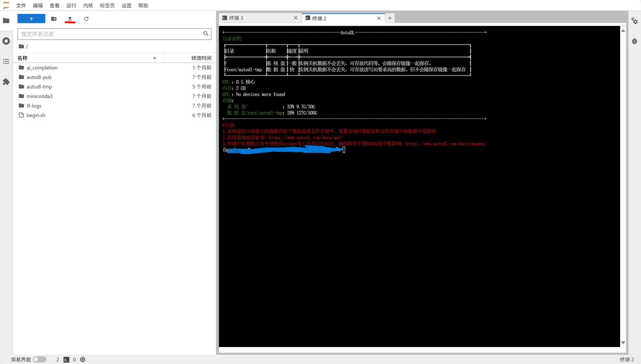Open the extension manager puzzle icon
Image resolution: width=641 pixels, height=364 pixels.
(6, 82)
